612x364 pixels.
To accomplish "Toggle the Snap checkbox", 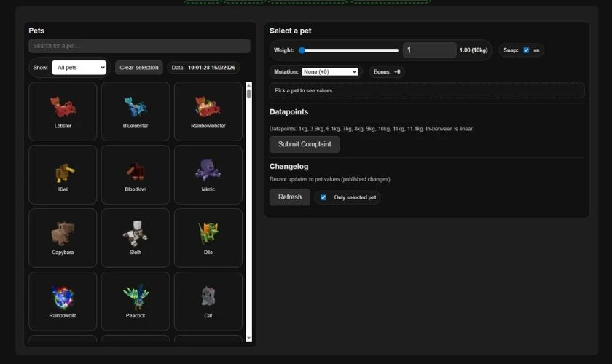I will (526, 50).
